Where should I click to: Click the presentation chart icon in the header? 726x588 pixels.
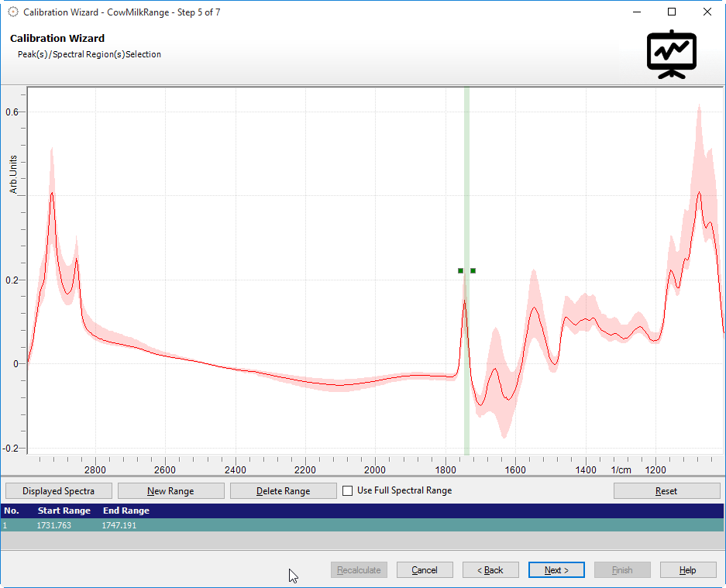[x=671, y=54]
